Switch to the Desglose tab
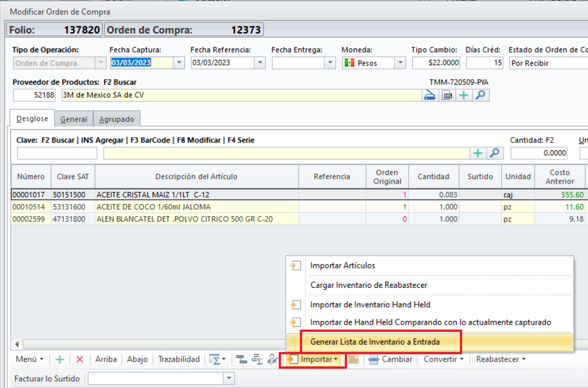This screenshot has height=388, width=588. [x=32, y=119]
